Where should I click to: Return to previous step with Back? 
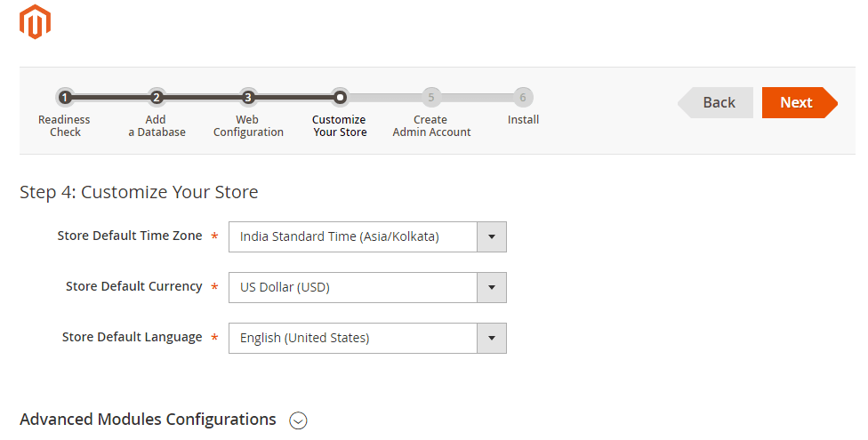pyautogui.click(x=715, y=102)
